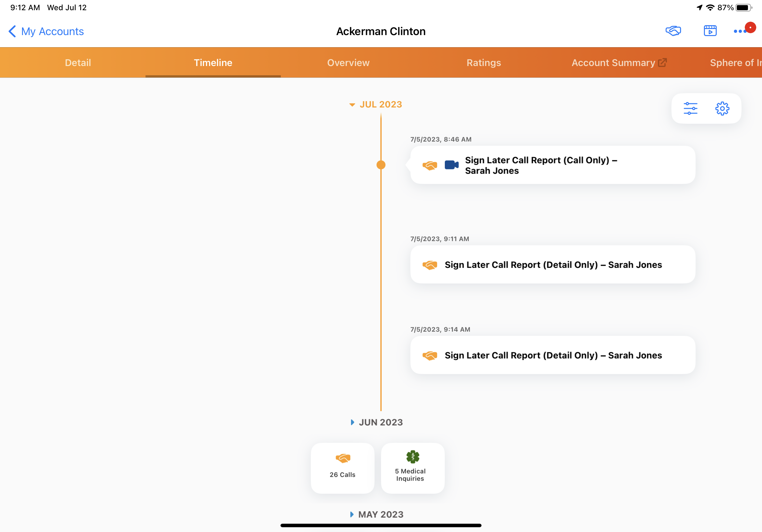Tap the handshake record-call icon in header
This screenshot has height=532, width=762.
pyautogui.click(x=673, y=31)
